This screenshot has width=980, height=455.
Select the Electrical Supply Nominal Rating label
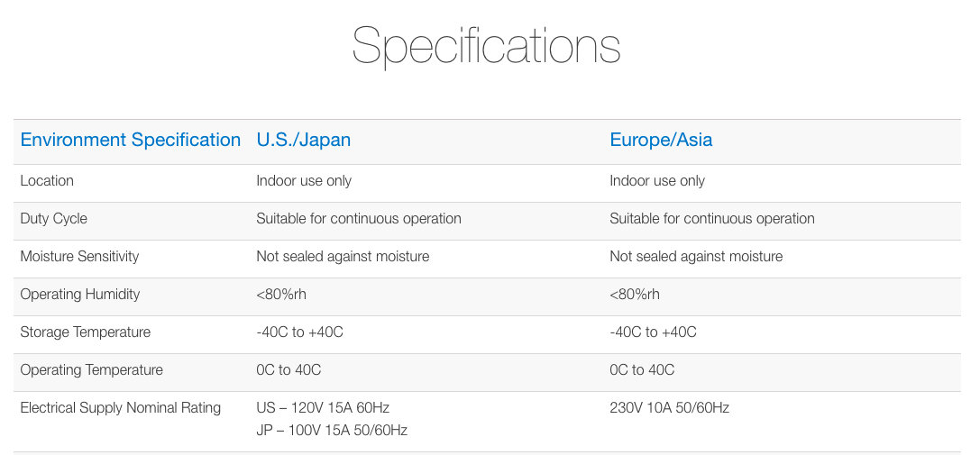(x=121, y=408)
